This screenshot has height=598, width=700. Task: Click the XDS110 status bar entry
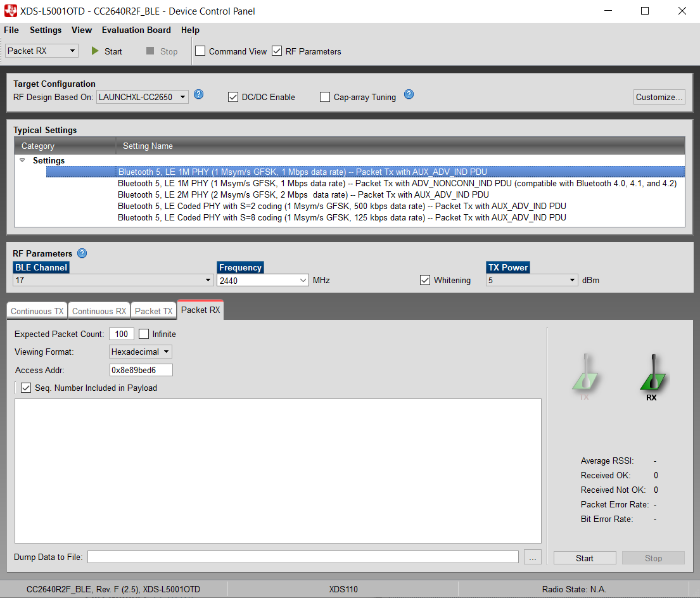click(343, 589)
